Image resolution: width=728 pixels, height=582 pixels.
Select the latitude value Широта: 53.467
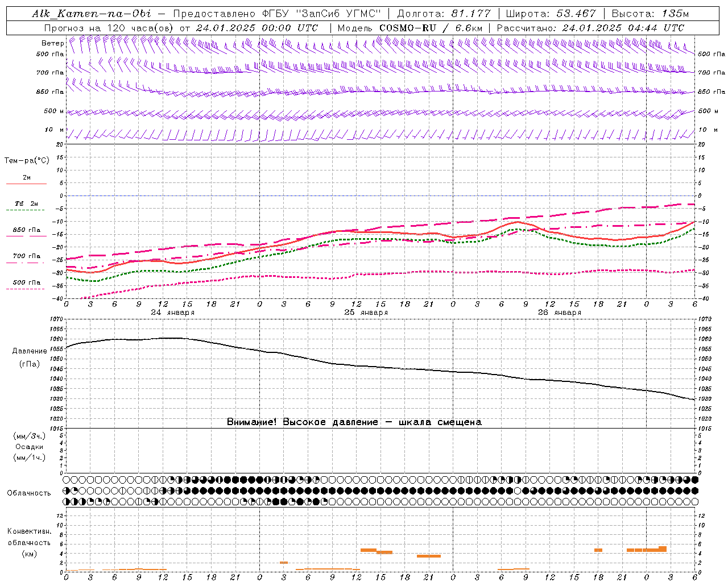point(551,14)
